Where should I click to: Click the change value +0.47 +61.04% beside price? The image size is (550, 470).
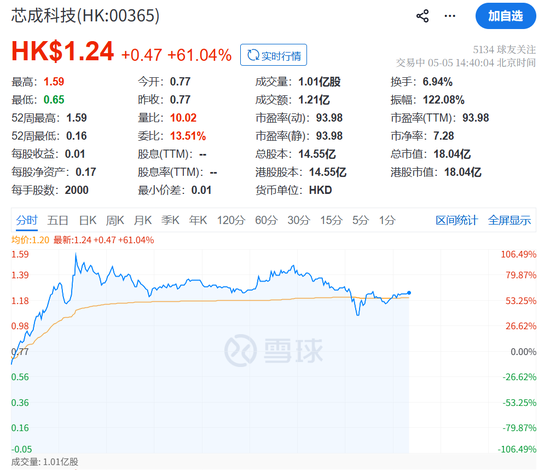click(x=176, y=55)
